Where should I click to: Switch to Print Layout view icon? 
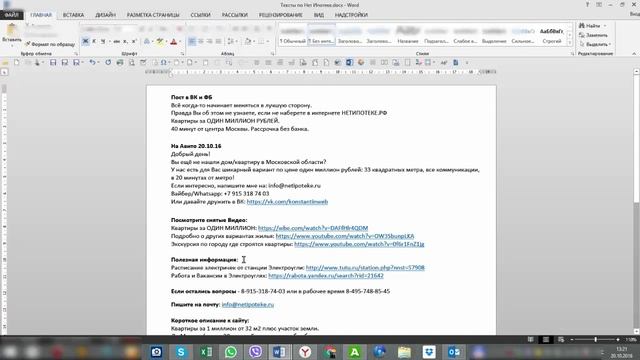tap(546, 340)
